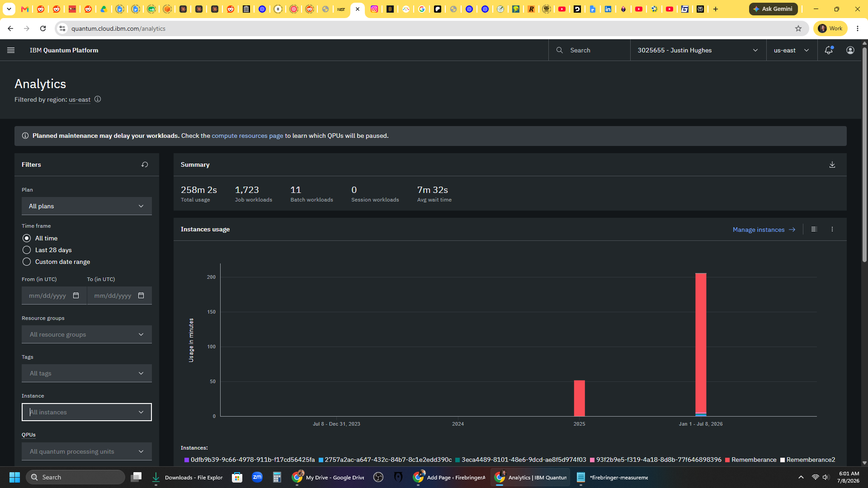Click IBM Quantum Platform header link
Viewport: 868px width, 488px height.
click(64, 50)
